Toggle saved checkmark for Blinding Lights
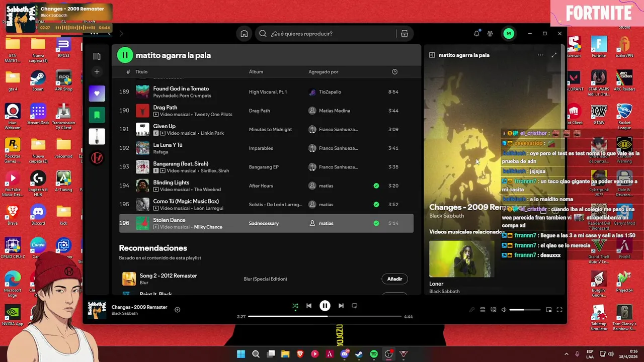 tap(376, 186)
